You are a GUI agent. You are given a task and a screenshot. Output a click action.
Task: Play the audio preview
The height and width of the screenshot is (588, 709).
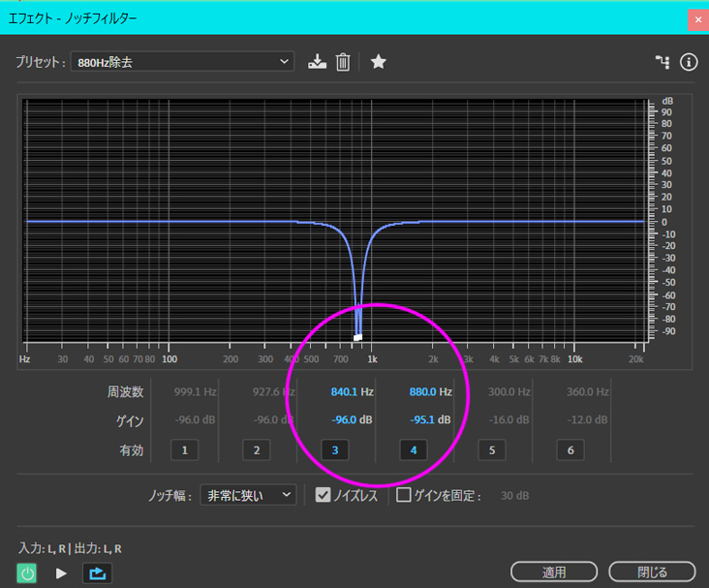coord(61,573)
